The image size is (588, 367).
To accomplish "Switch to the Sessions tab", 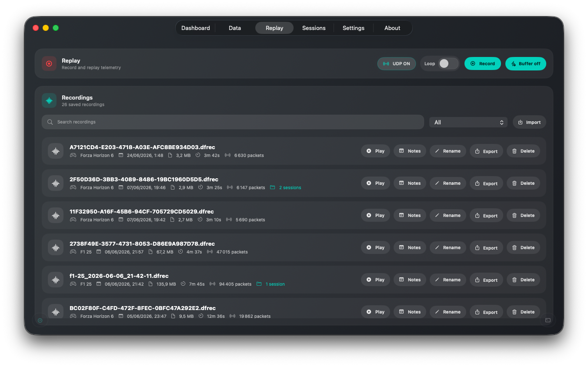I will tap(314, 28).
